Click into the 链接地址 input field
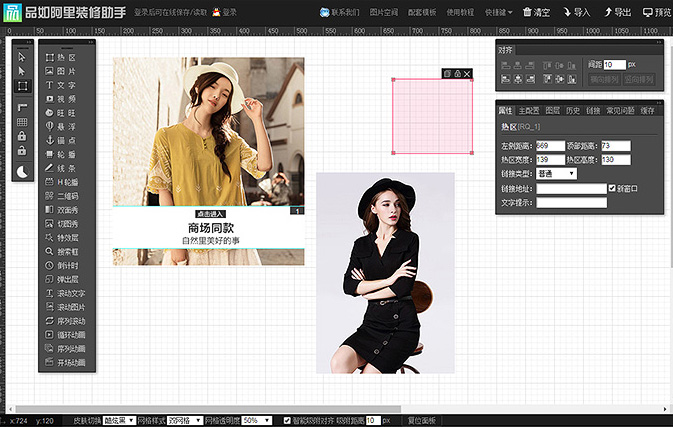The width and height of the screenshot is (673, 427). 571,188
